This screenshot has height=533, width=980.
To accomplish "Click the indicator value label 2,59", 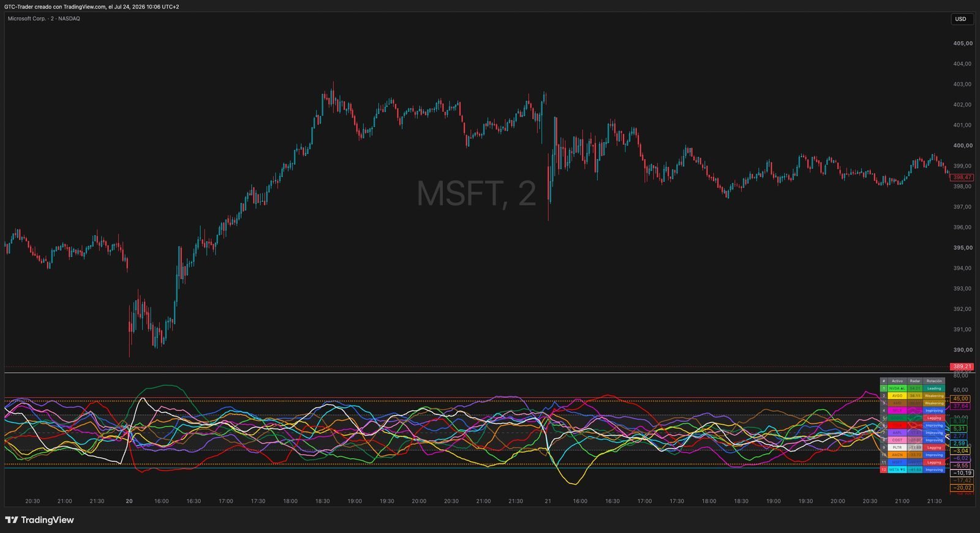I will 959,444.
